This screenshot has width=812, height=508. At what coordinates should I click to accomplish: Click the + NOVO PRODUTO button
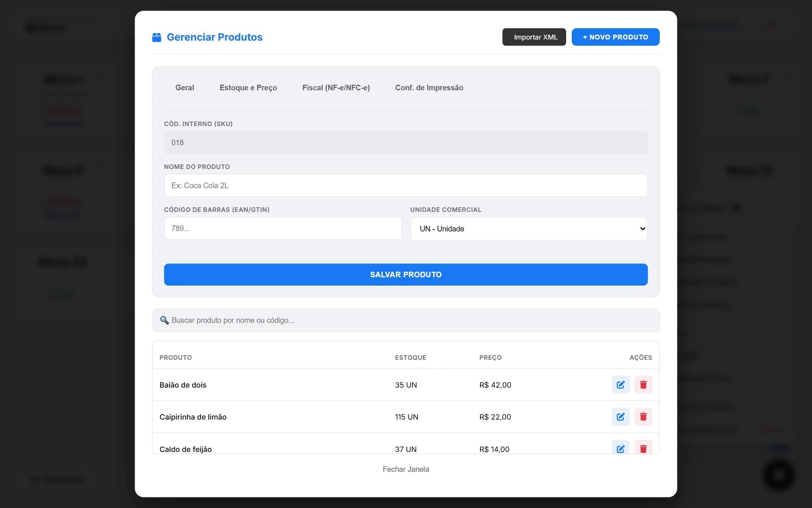[x=615, y=37]
